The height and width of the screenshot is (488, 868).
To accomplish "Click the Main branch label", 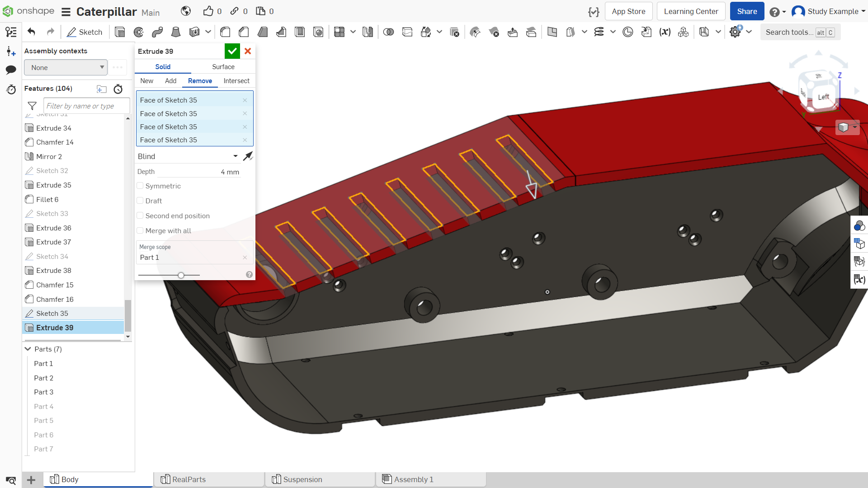I will [x=151, y=13].
